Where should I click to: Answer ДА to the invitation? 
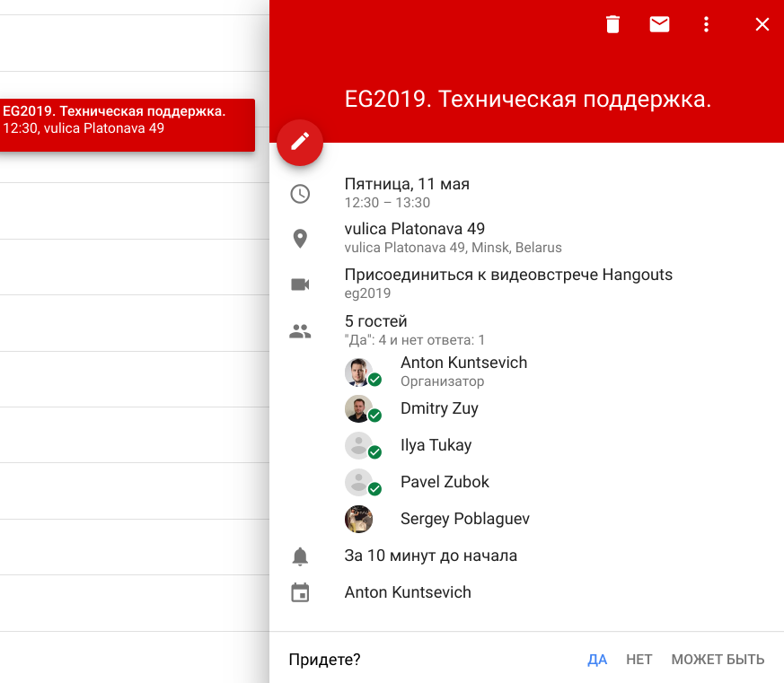tap(597, 660)
